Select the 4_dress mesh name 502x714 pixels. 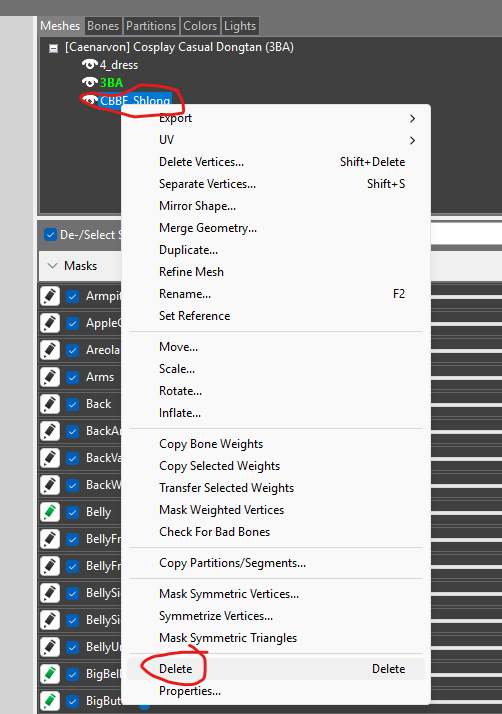[x=118, y=65]
